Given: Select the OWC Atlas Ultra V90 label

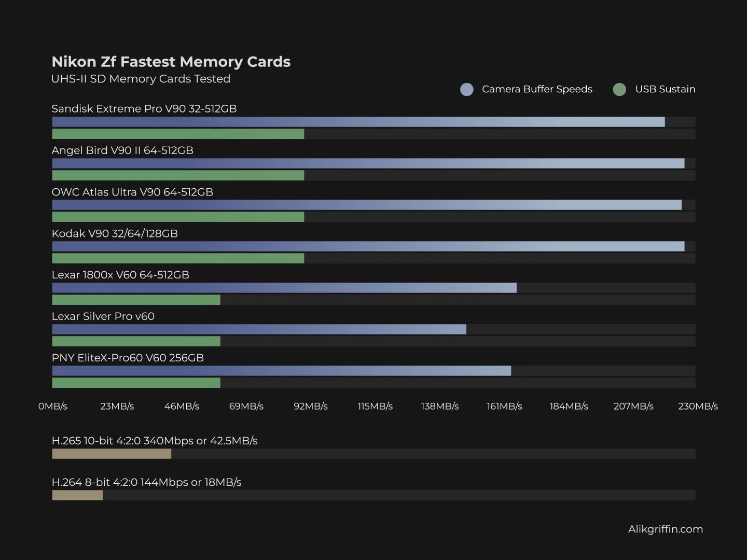Looking at the screenshot, I should (x=132, y=192).
